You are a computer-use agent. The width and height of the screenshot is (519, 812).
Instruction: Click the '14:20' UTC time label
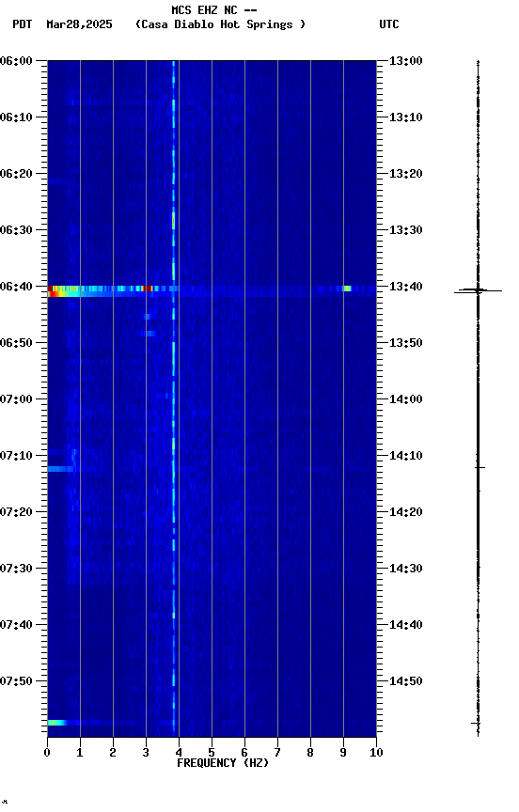point(406,512)
